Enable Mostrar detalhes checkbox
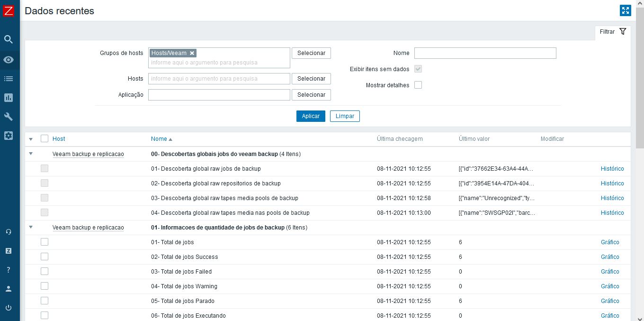644x321 pixels. (x=418, y=85)
